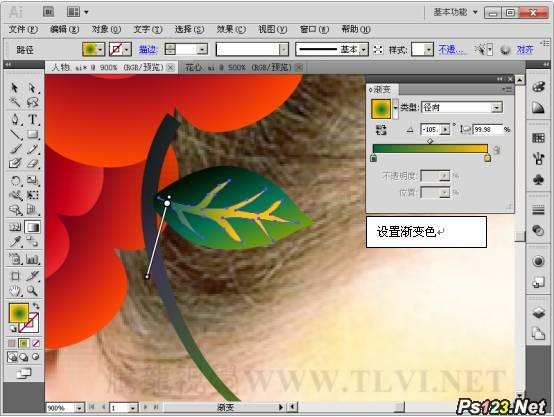Change the screen mode button
Screen dimensions: 554x417
pos(24,374)
